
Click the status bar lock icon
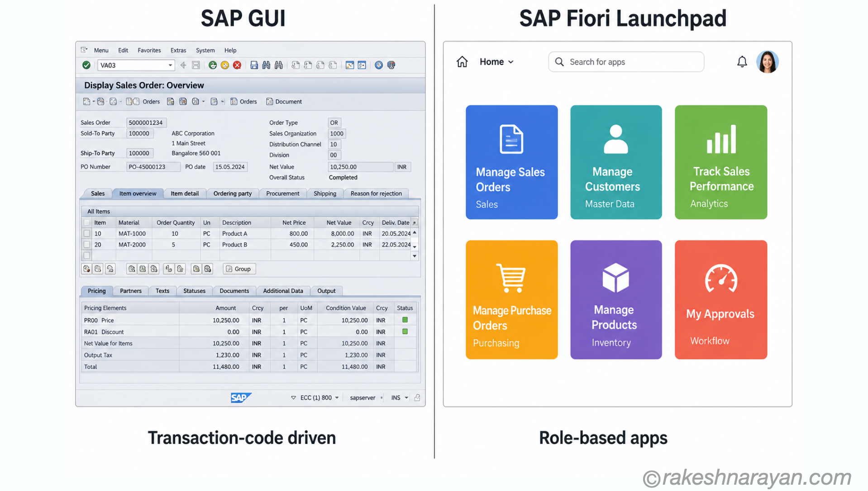pos(417,397)
